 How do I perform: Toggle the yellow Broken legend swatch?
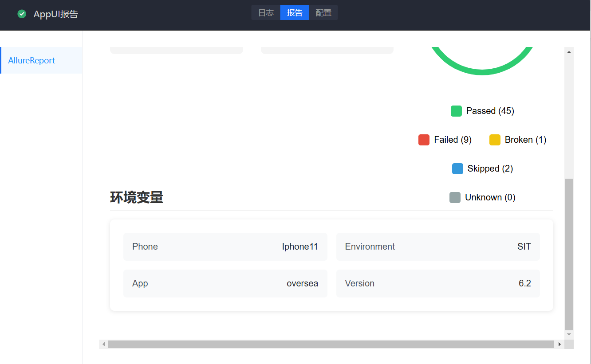point(495,140)
